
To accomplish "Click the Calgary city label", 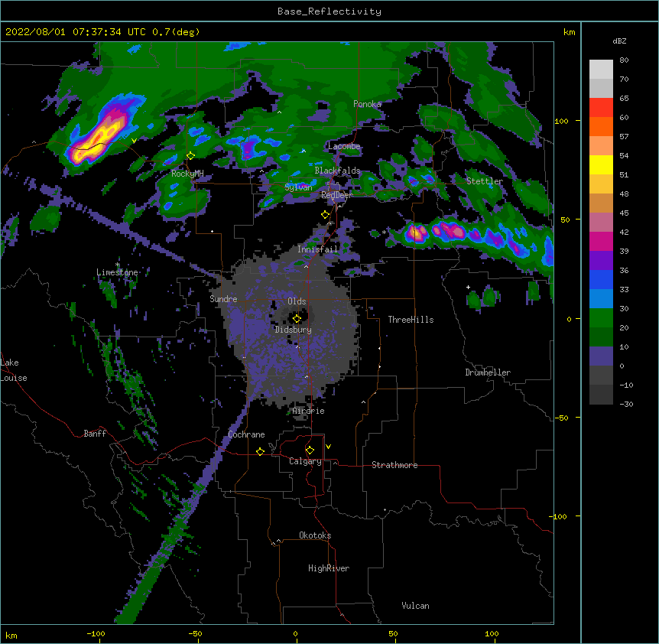I will pos(305,461).
